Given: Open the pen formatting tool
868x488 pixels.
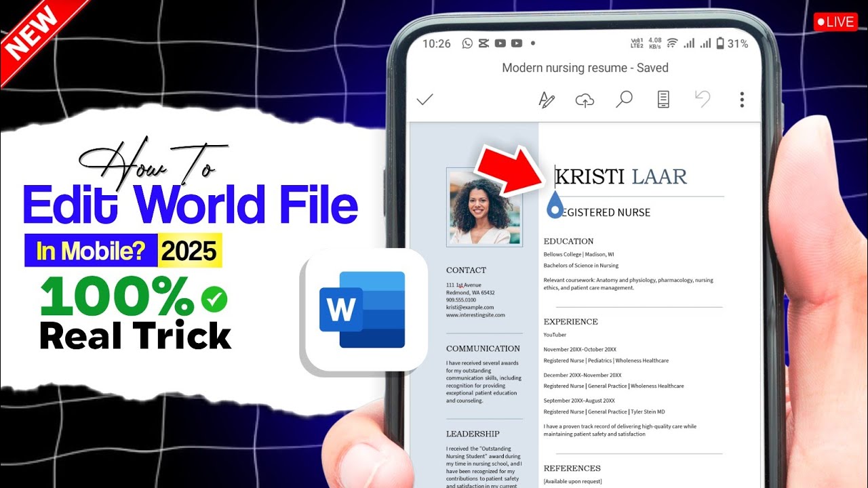Looking at the screenshot, I should point(547,100).
